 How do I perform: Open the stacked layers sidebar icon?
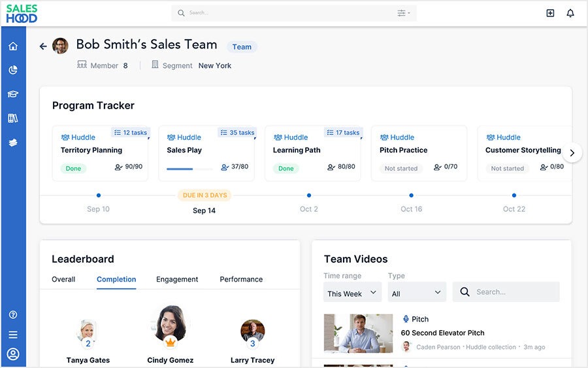(13, 142)
